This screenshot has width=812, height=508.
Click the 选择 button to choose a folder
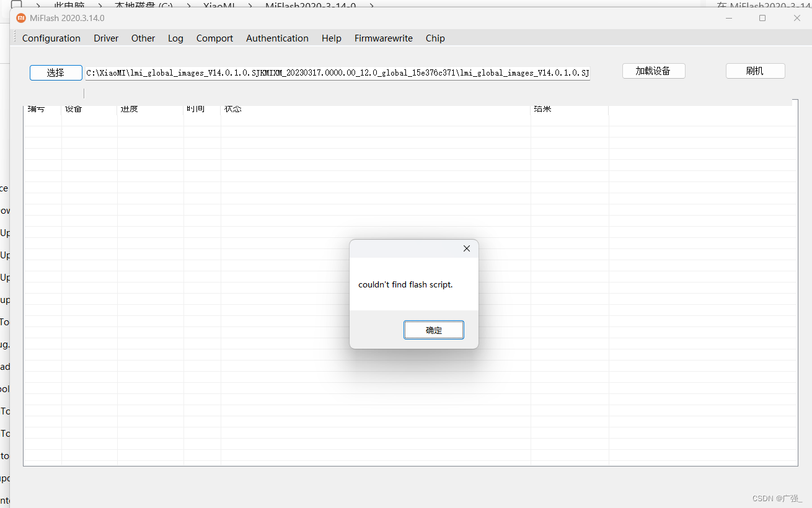click(x=56, y=72)
